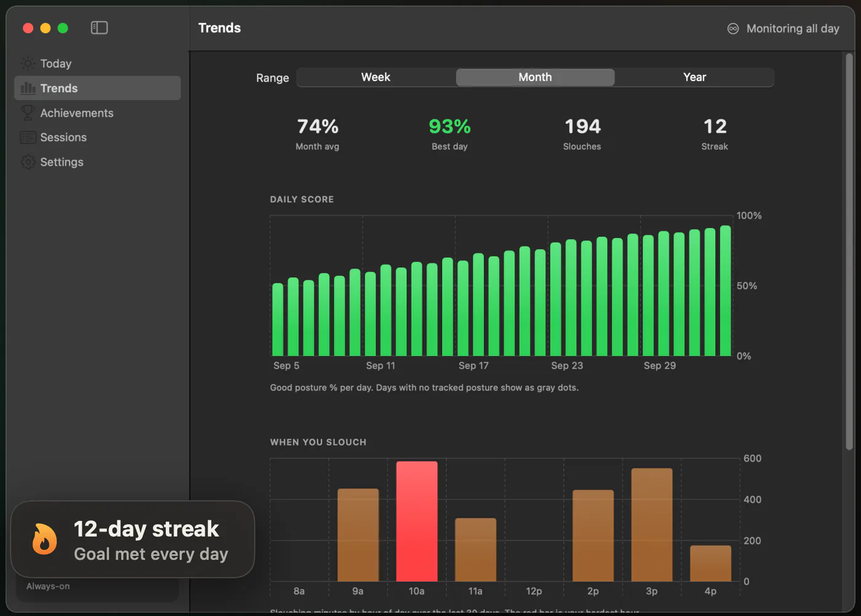
Task: Click the vertical scrollbar thumb
Action: click(x=849, y=252)
